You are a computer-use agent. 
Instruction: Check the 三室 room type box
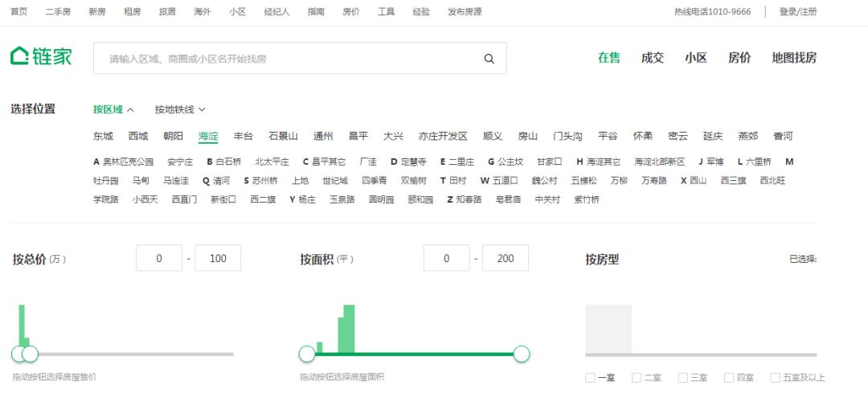(x=683, y=378)
